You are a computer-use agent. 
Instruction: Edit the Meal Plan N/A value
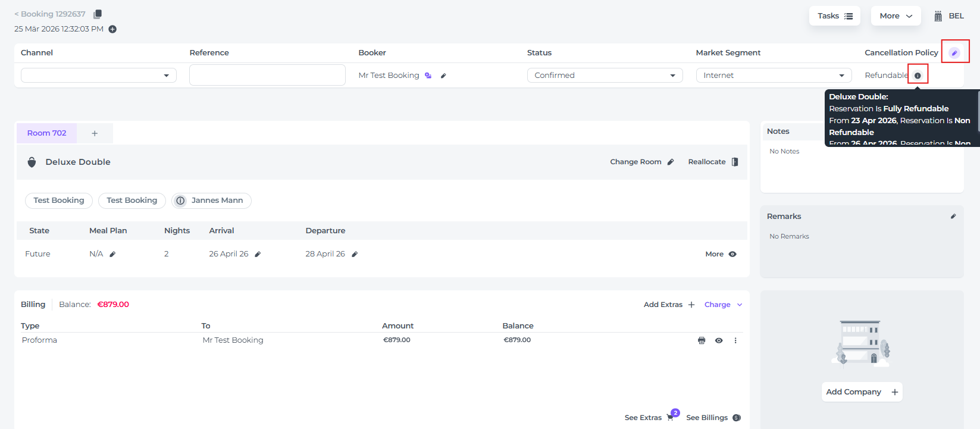coord(112,254)
